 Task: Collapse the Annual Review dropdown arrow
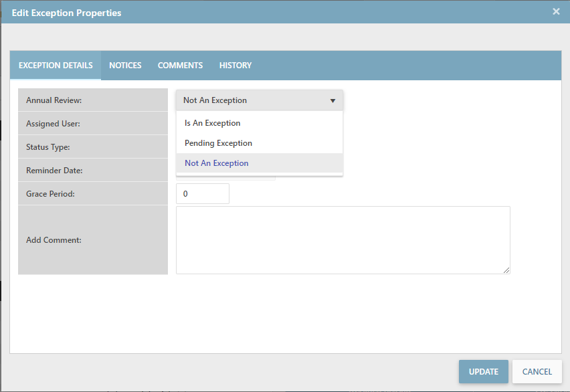tap(332, 101)
